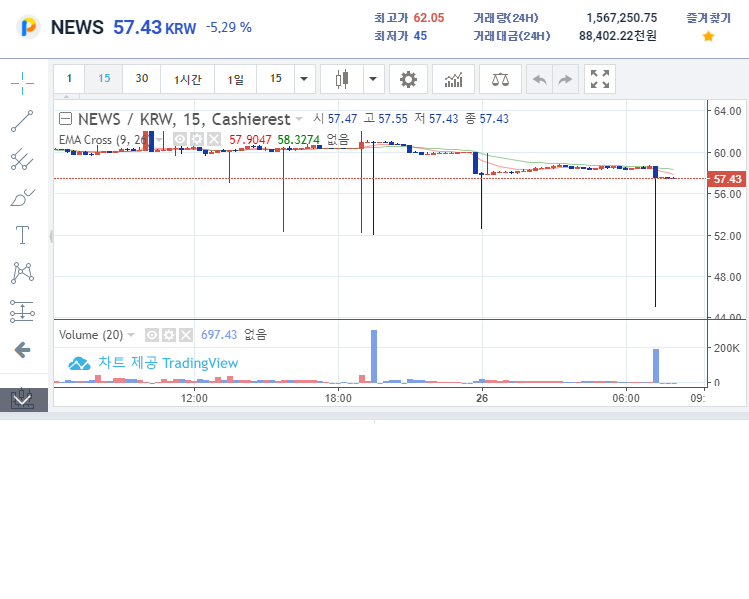This screenshot has width=749, height=599.
Task: Undo last chart action
Action: tap(539, 79)
